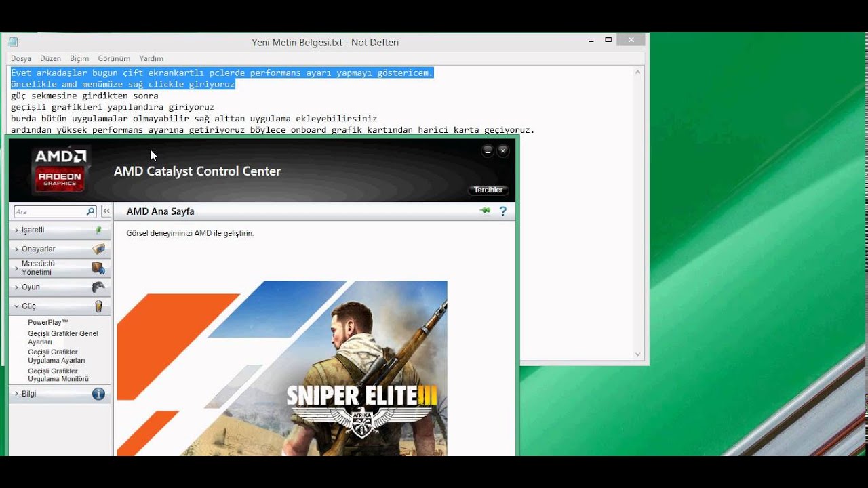Open Geçişli Grafikler Uygulama Monitörü
868x488 pixels.
tap(58, 375)
